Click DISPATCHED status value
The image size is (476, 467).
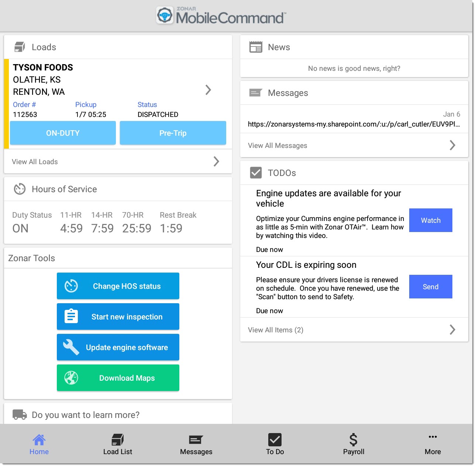tap(158, 114)
